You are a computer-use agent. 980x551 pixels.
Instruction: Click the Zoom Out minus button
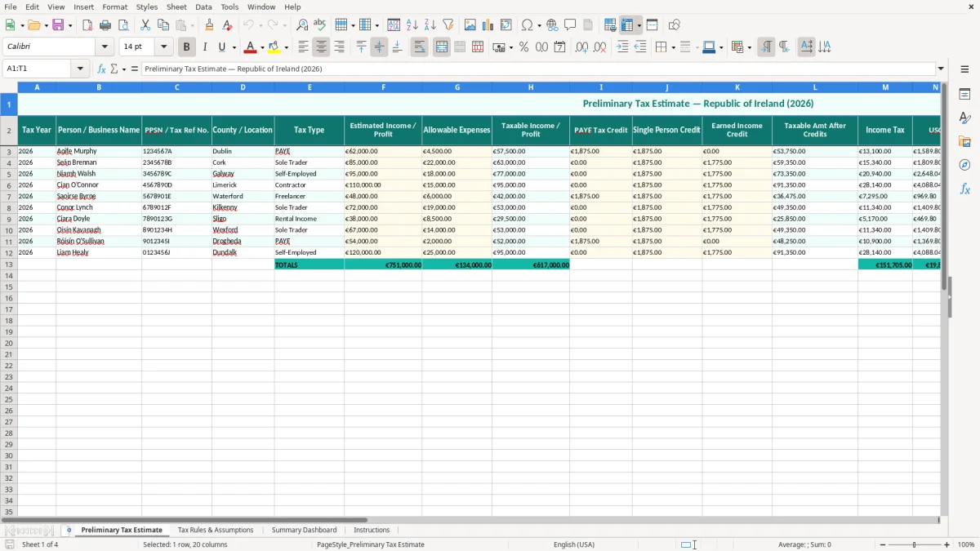point(883,544)
